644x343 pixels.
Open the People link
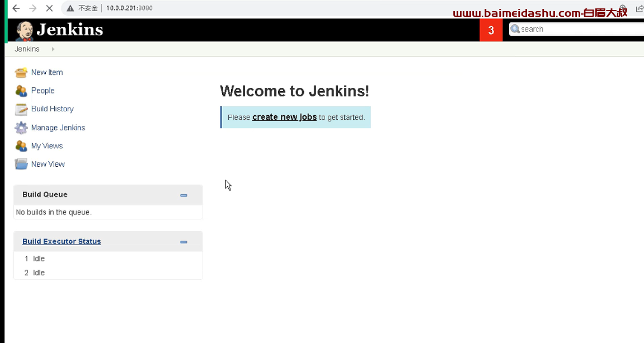43,91
